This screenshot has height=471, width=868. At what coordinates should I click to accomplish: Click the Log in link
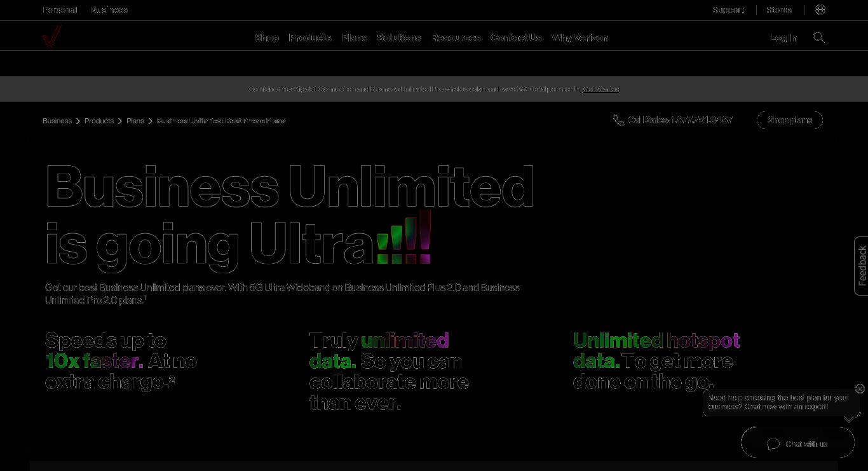pyautogui.click(x=783, y=38)
